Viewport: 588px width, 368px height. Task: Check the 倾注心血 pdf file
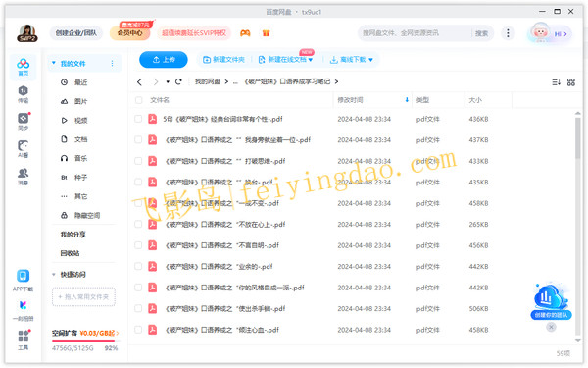tap(138, 330)
